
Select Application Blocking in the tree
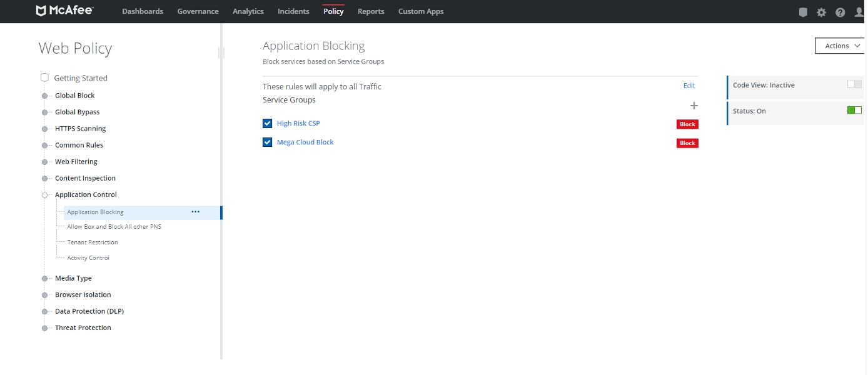click(x=96, y=212)
